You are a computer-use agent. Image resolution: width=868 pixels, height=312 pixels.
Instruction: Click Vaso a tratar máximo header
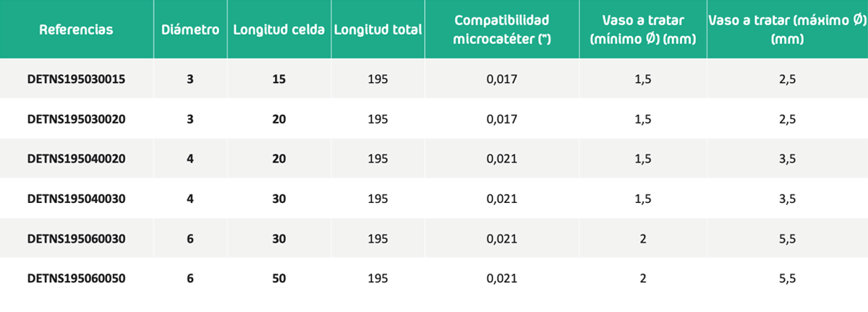(x=787, y=30)
